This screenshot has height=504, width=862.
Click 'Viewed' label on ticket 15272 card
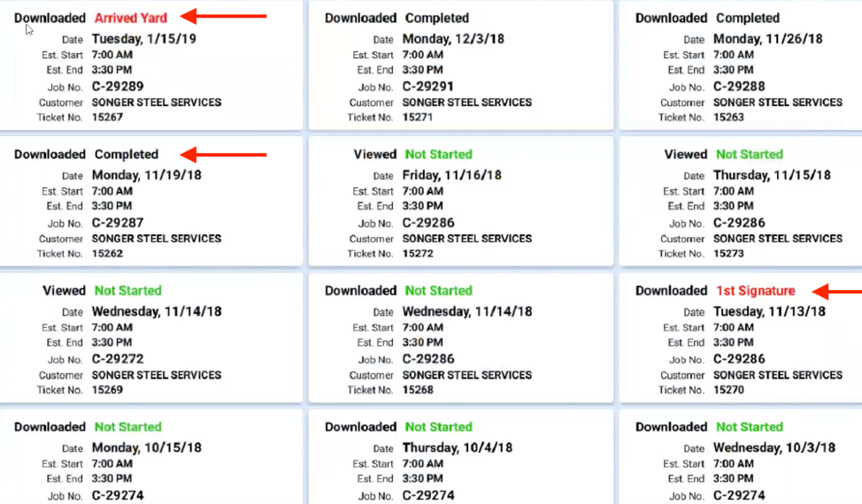(375, 154)
